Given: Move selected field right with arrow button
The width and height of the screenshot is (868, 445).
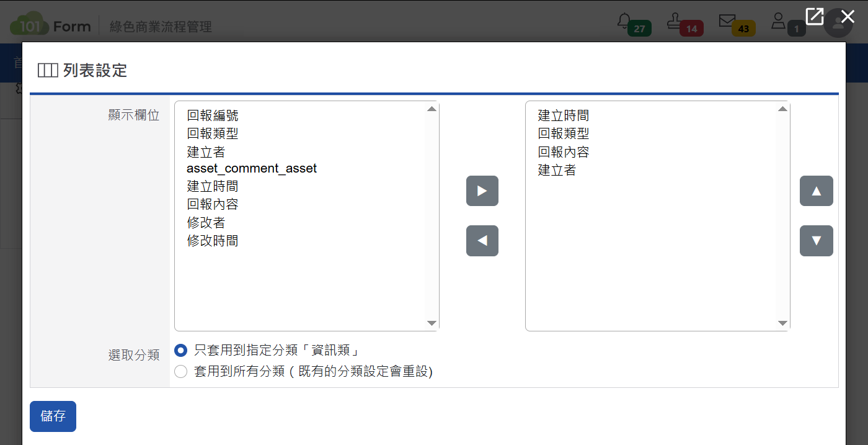Looking at the screenshot, I should click(482, 191).
